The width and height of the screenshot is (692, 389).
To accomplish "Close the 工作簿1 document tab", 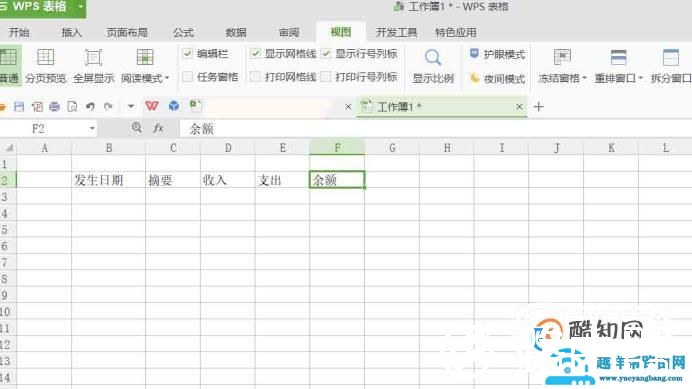I will coord(519,107).
